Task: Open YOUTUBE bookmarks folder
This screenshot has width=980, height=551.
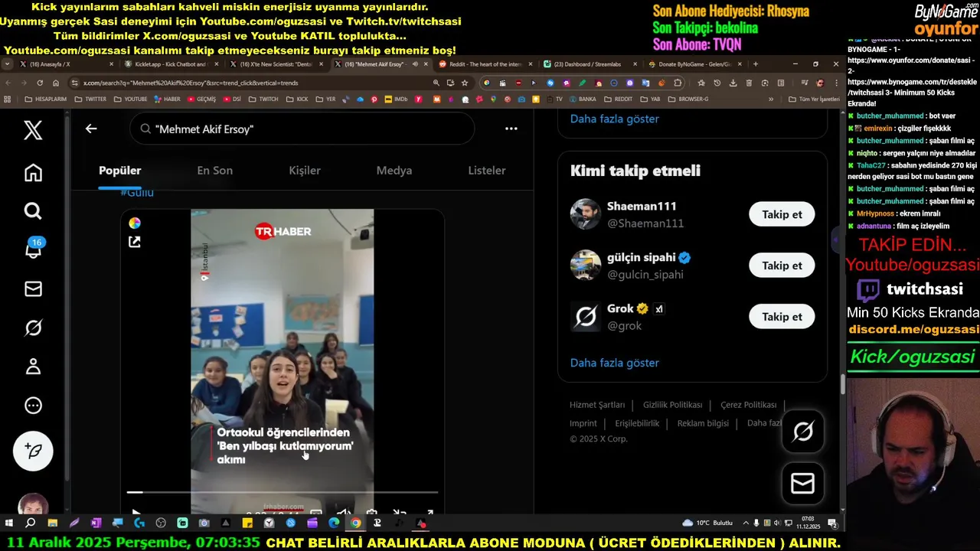Action: coord(130,99)
